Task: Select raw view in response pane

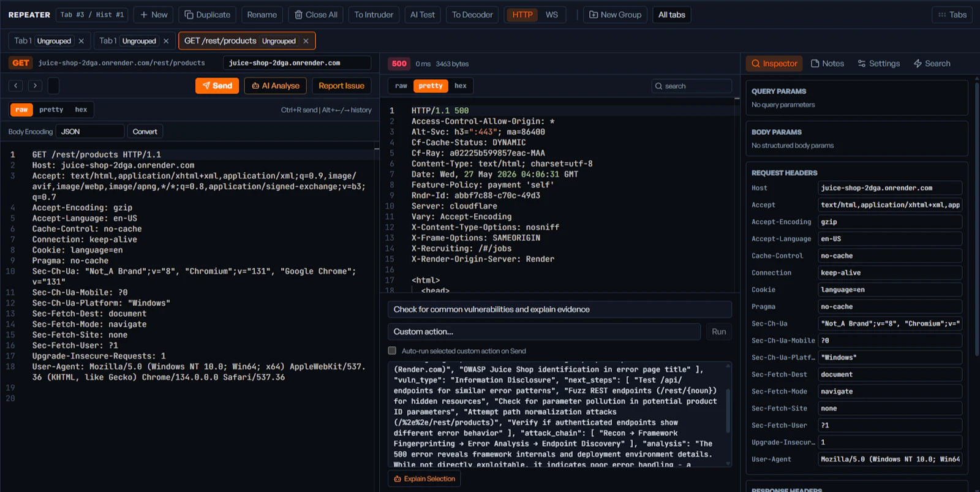Action: (401, 86)
